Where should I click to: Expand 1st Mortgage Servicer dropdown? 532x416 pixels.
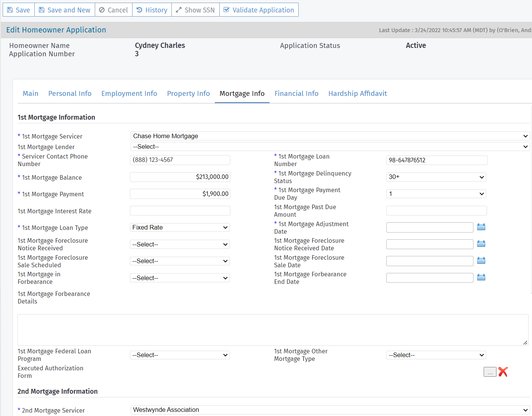[x=330, y=136]
